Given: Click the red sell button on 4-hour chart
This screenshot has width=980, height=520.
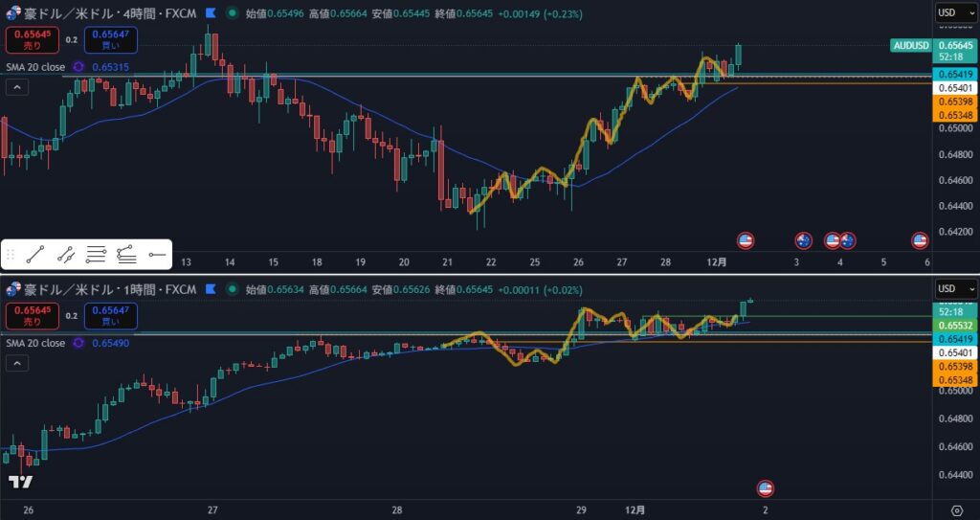Looking at the screenshot, I should pyautogui.click(x=33, y=39).
